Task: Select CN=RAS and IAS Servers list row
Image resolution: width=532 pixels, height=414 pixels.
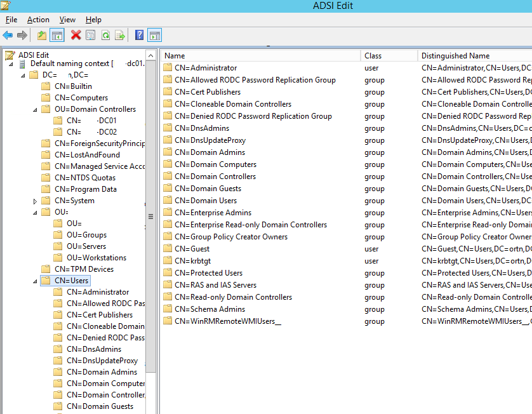Action: (215, 284)
